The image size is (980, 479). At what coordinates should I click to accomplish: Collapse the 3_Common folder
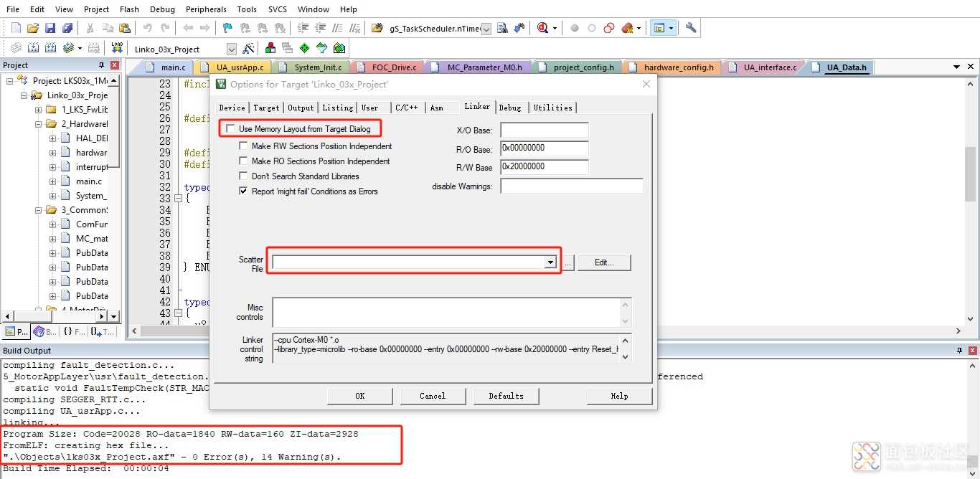[39, 210]
